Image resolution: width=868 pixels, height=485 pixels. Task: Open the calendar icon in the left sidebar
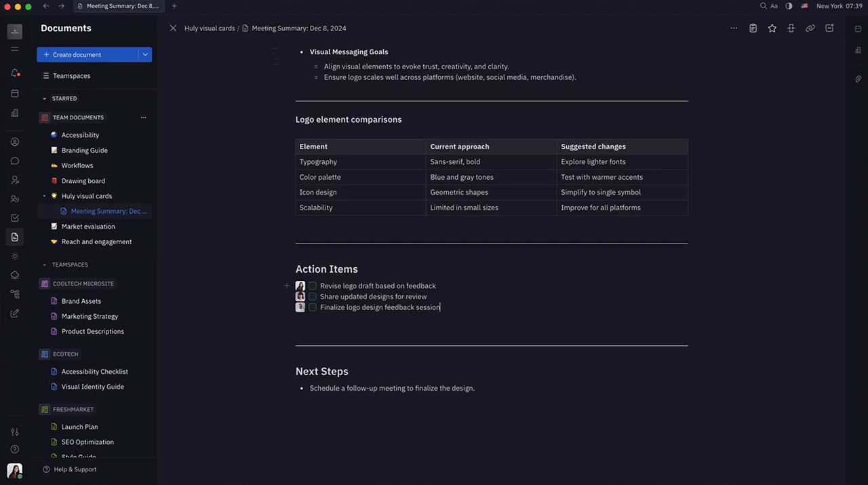tap(15, 94)
